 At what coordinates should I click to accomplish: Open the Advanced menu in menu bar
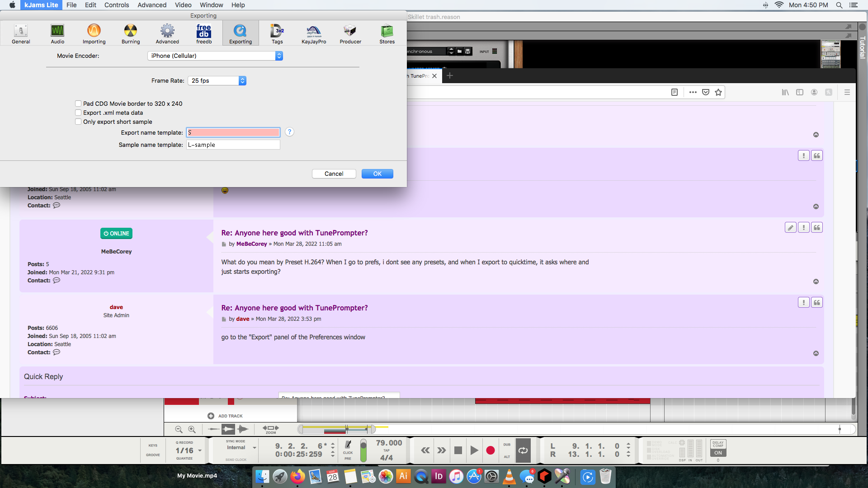tap(152, 5)
